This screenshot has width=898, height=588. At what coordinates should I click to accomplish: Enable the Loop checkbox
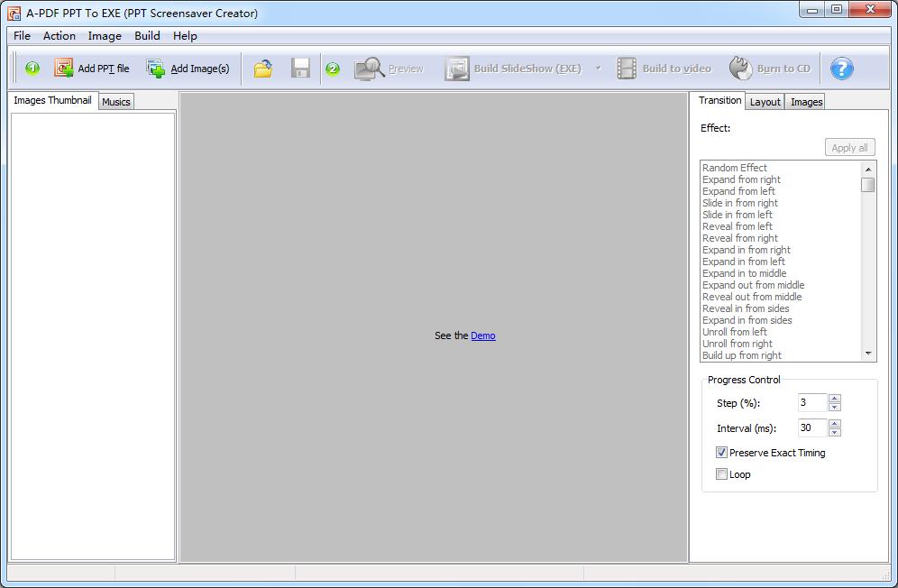[721, 474]
